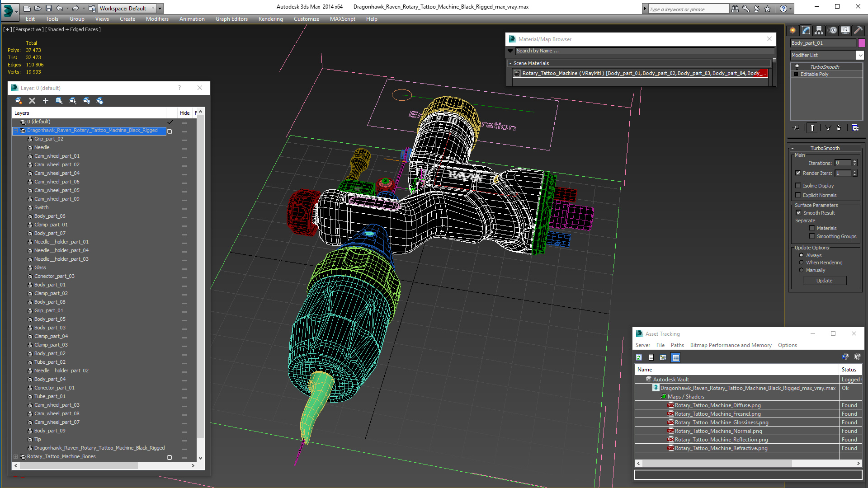Toggle Render Iters checkbox
868x488 pixels.
(x=798, y=173)
